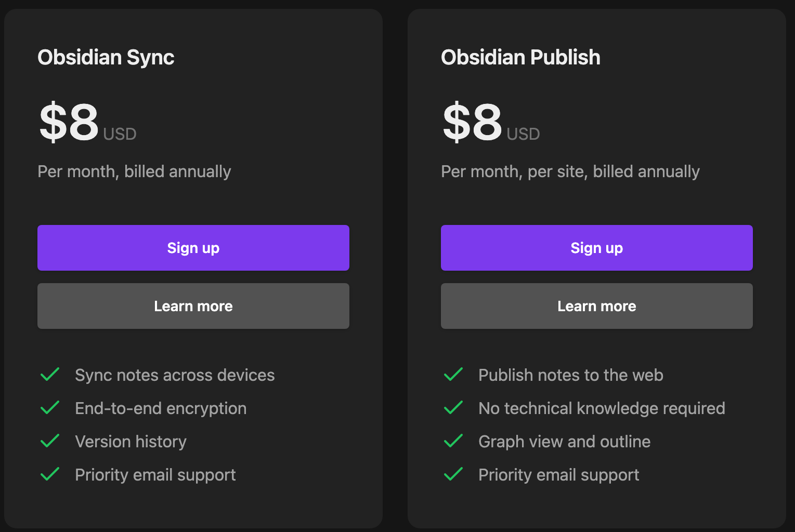
Task: Click the checkmark beside "Version history"
Action: coord(50,441)
